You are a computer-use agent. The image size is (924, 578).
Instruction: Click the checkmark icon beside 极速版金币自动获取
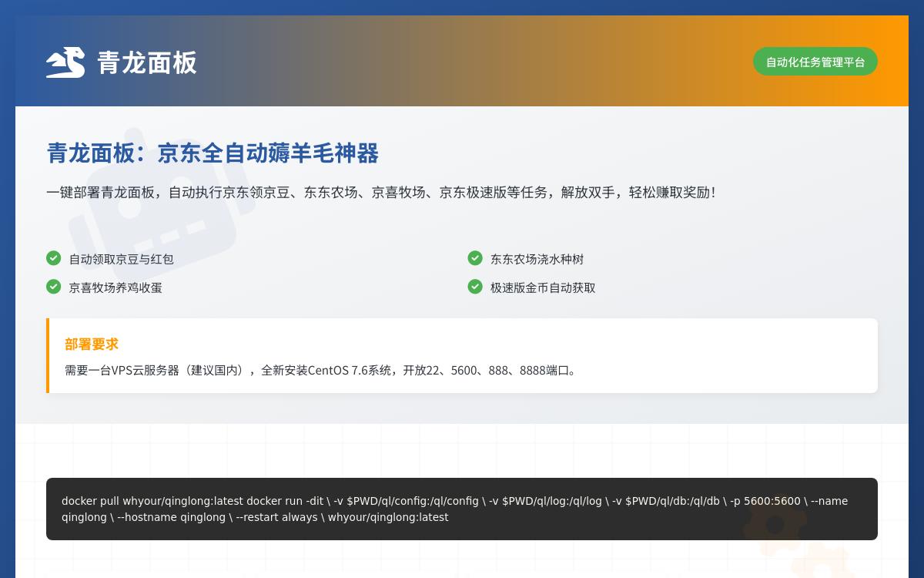point(475,286)
